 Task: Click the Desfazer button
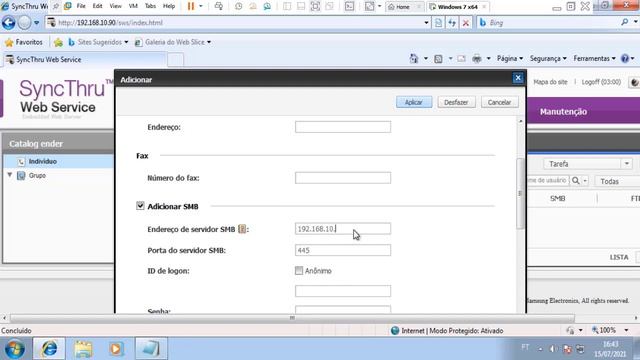(x=456, y=102)
